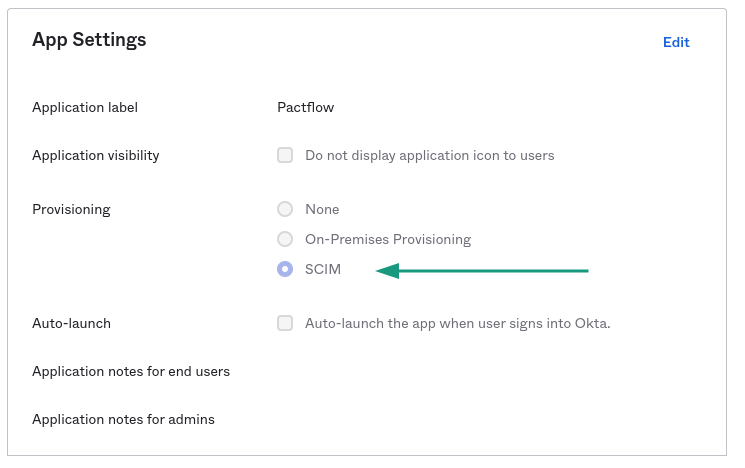The width and height of the screenshot is (745, 468).
Task: Click 'Auto-launch the app when user signs into Okta' text
Action: (x=457, y=323)
